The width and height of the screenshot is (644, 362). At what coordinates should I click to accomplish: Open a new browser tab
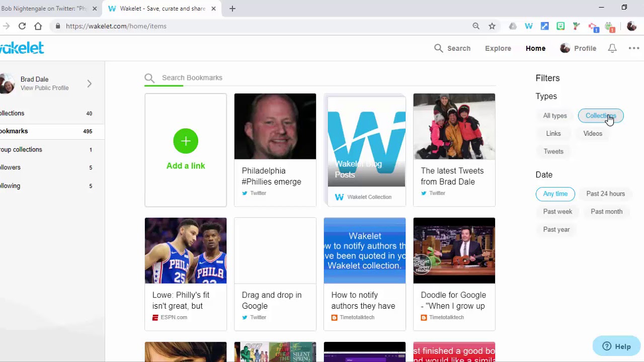click(x=232, y=9)
